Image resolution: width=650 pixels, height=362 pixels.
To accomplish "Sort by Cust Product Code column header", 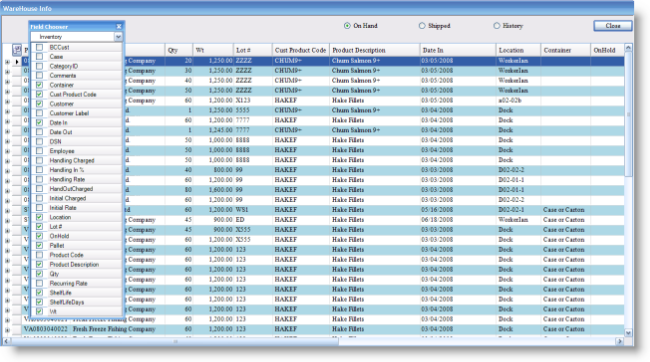I will pyautogui.click(x=301, y=50).
